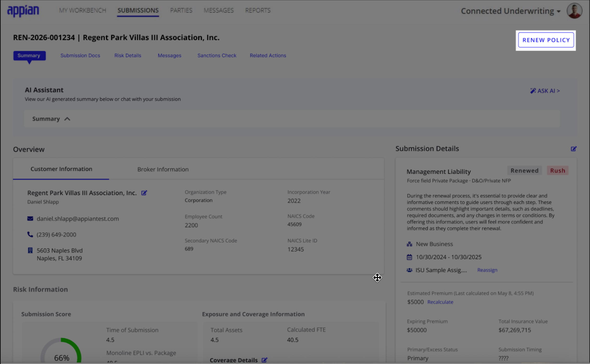Click the 10/30/2024 - 10/30/2025 date range
Viewport: 590px width, 364px height.
448,257
